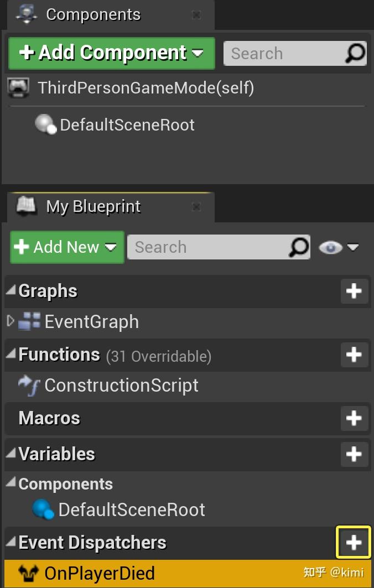Click the Add Component button
The height and width of the screenshot is (588, 374).
[111, 53]
